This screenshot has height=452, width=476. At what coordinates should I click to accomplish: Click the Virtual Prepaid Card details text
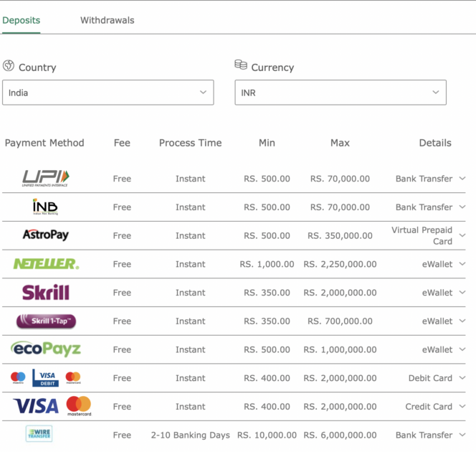pyautogui.click(x=422, y=235)
